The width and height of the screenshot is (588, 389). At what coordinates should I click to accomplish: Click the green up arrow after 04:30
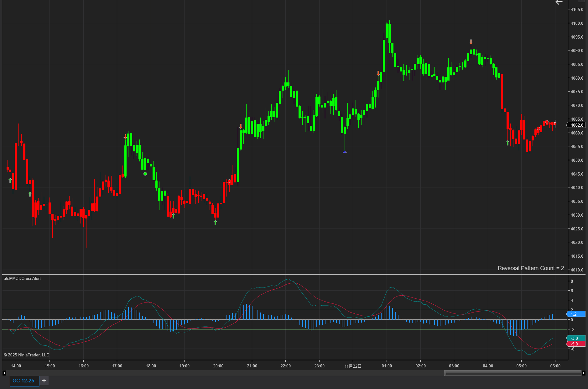pos(508,143)
